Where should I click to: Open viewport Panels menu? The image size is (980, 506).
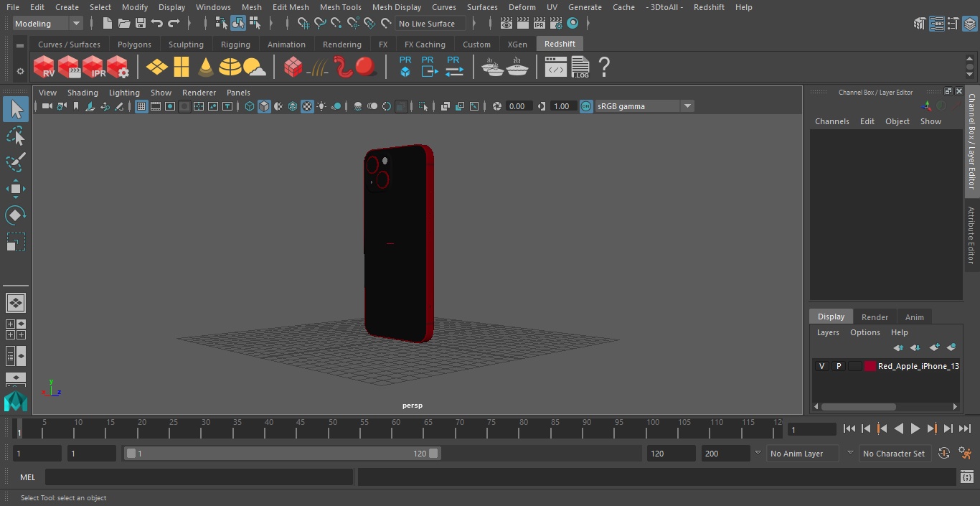pos(238,93)
